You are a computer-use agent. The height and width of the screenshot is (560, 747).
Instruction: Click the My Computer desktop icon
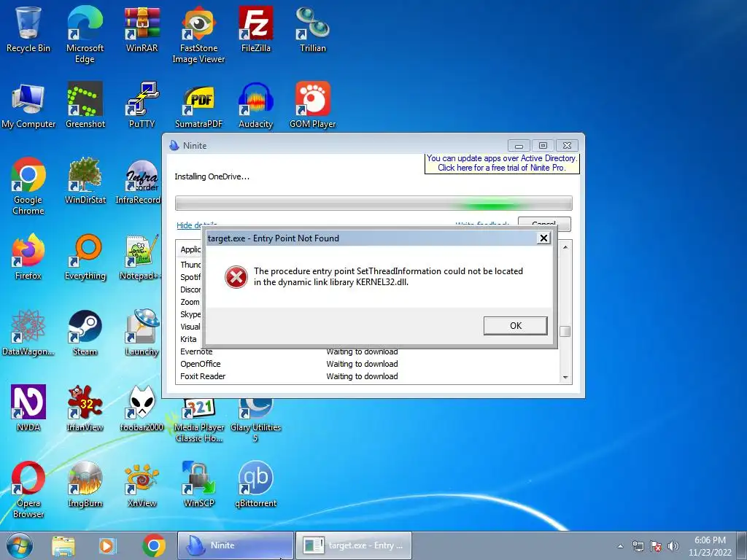28,106
